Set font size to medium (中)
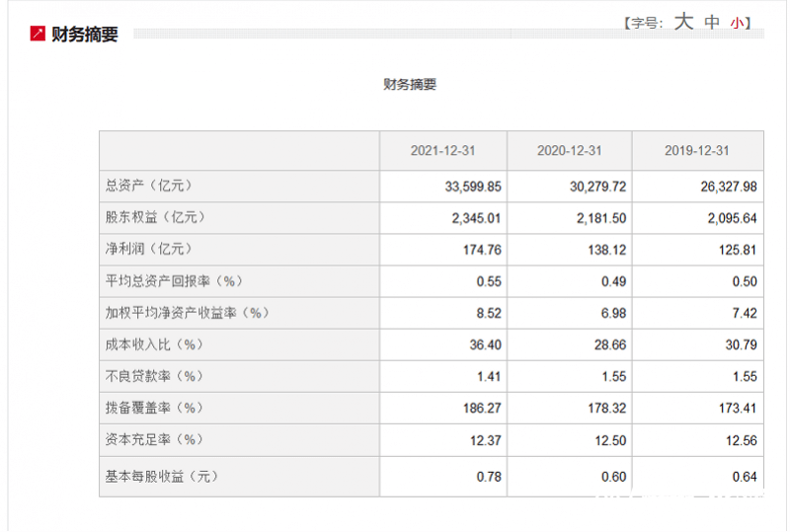Viewport: 790px width, 532px height. pos(712,23)
